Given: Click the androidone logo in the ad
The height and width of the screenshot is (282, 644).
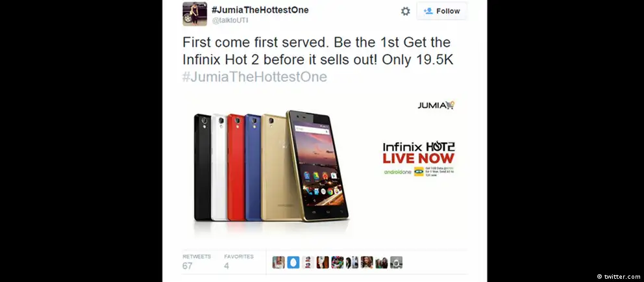Looking at the screenshot, I should (x=397, y=172).
